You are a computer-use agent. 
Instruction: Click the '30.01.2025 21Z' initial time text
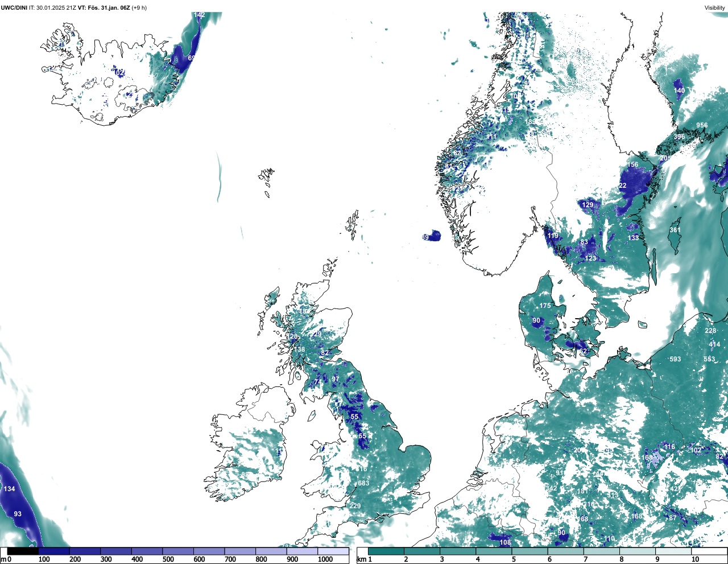click(56, 7)
